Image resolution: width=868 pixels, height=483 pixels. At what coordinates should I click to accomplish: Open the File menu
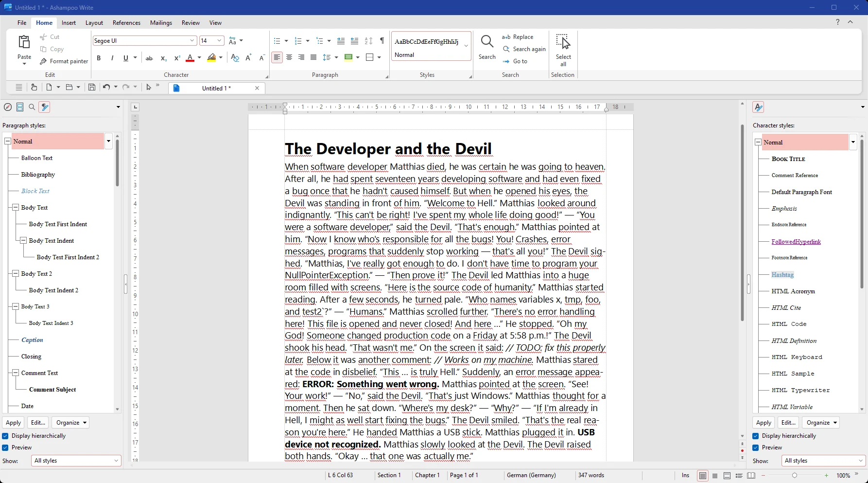[x=22, y=23]
